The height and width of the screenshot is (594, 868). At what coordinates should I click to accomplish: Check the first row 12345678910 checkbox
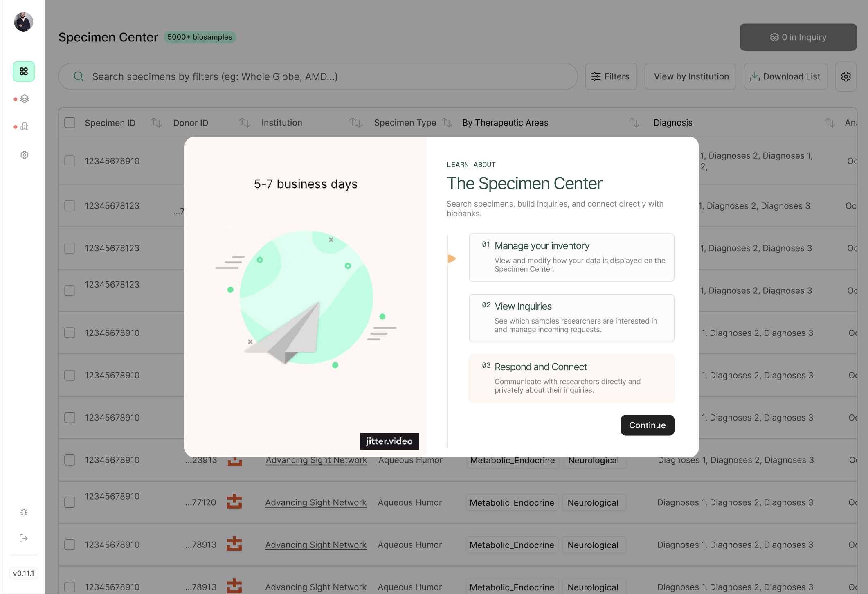(x=70, y=161)
